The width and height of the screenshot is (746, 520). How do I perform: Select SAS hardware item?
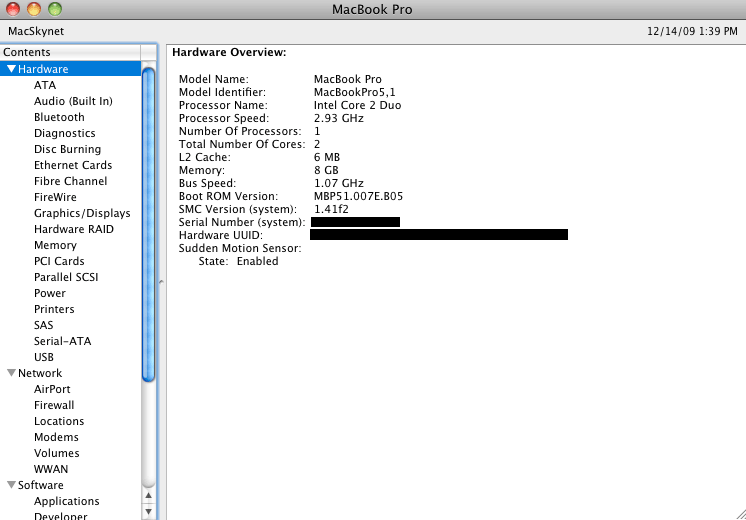point(44,325)
